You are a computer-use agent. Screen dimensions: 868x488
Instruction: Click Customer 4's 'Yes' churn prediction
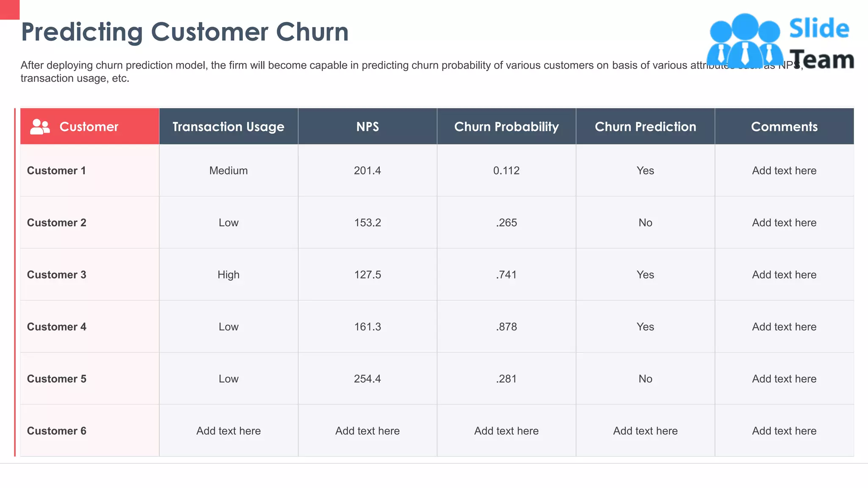tap(645, 327)
